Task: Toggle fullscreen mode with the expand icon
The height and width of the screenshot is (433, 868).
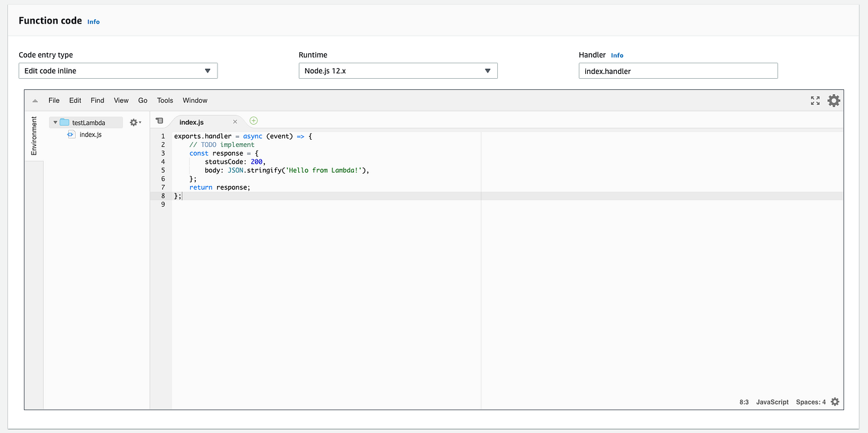Action: (815, 100)
